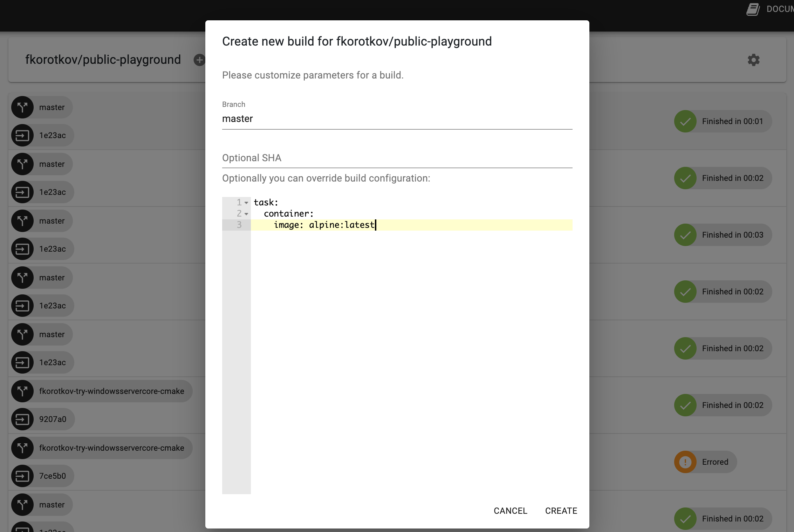Click the commit icon next to 1e23ac
Viewport: 794px width, 532px height.
point(22,135)
